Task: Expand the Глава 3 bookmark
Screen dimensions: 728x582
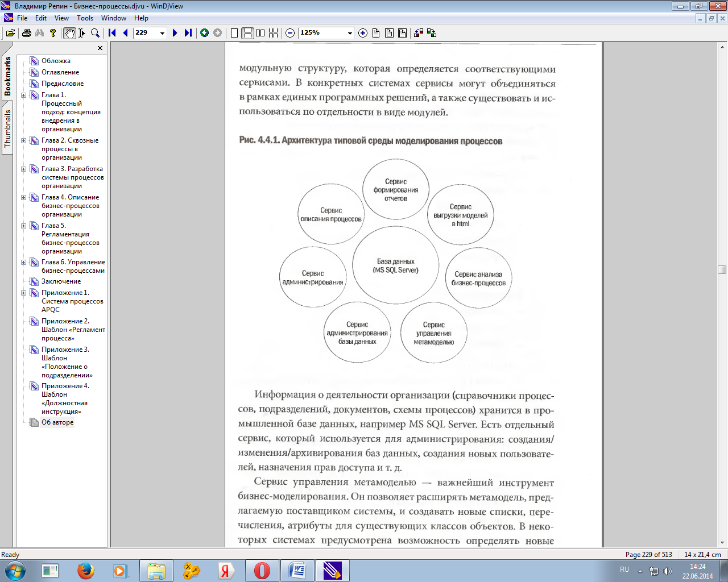Action: [x=24, y=169]
